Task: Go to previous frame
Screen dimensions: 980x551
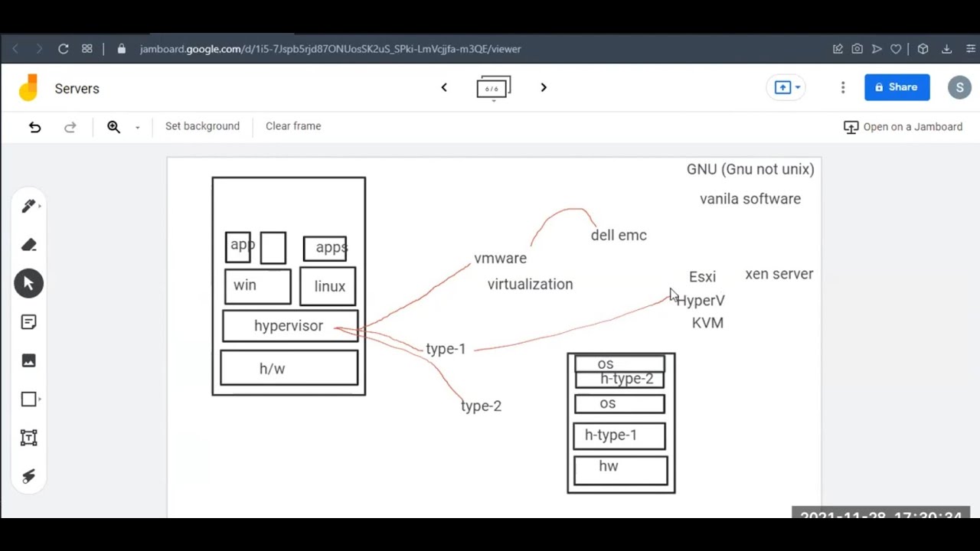Action: (x=444, y=87)
